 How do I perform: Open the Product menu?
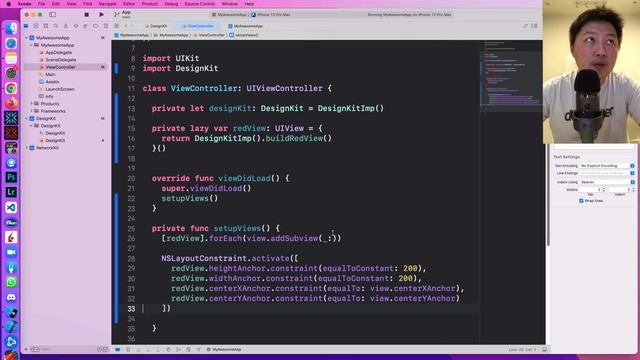pos(150,4)
